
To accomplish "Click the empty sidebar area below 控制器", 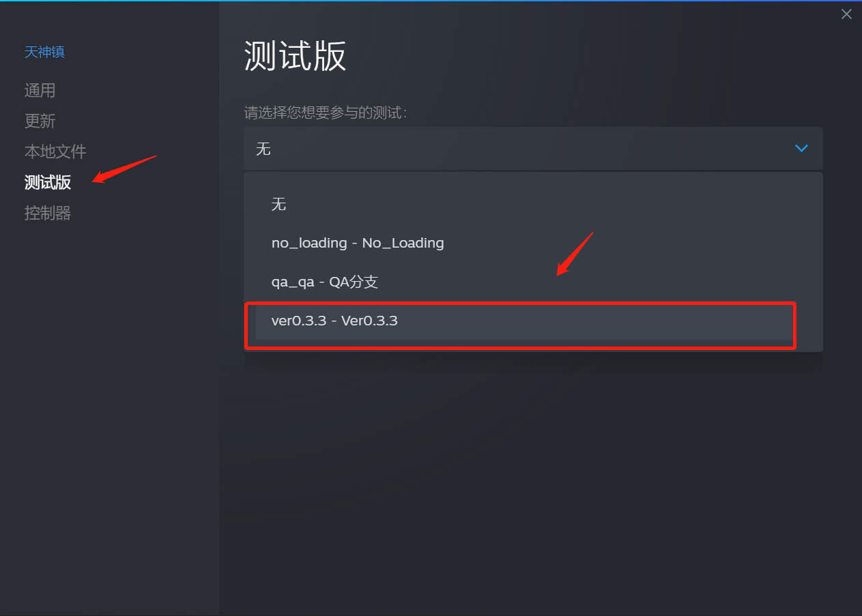I will coord(109,409).
